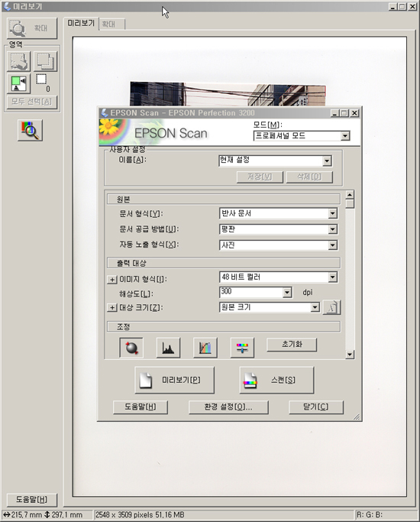Click the 환경 설정[O]... button
The image size is (420, 522).
[x=228, y=407]
